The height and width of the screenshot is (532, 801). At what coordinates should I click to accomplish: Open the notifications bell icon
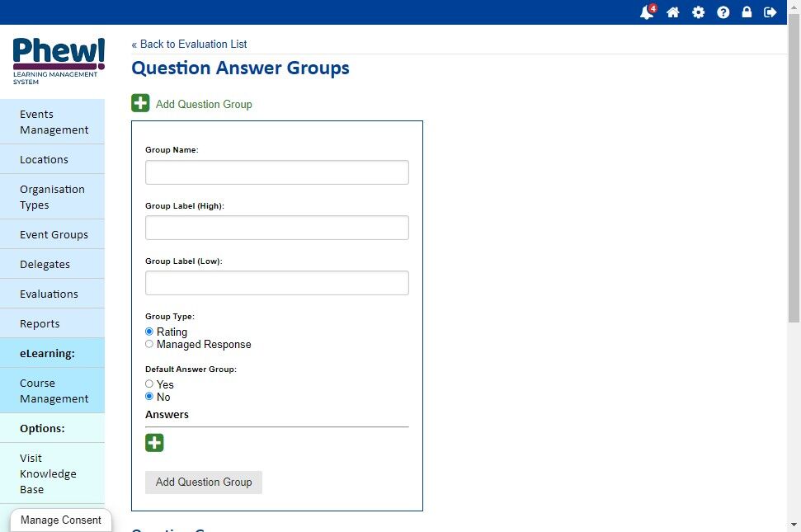click(x=648, y=12)
